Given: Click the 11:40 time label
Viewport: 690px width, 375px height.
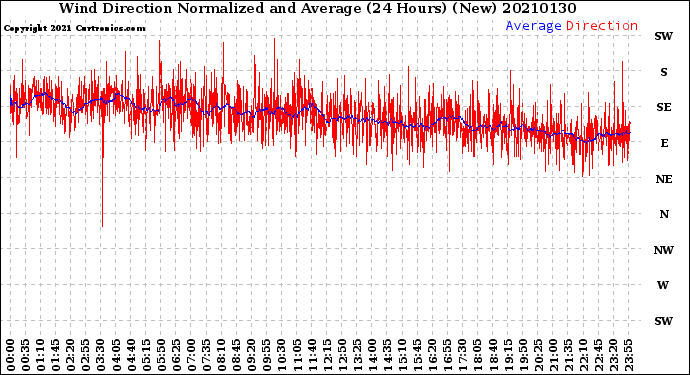Looking at the screenshot, I should 312,355.
